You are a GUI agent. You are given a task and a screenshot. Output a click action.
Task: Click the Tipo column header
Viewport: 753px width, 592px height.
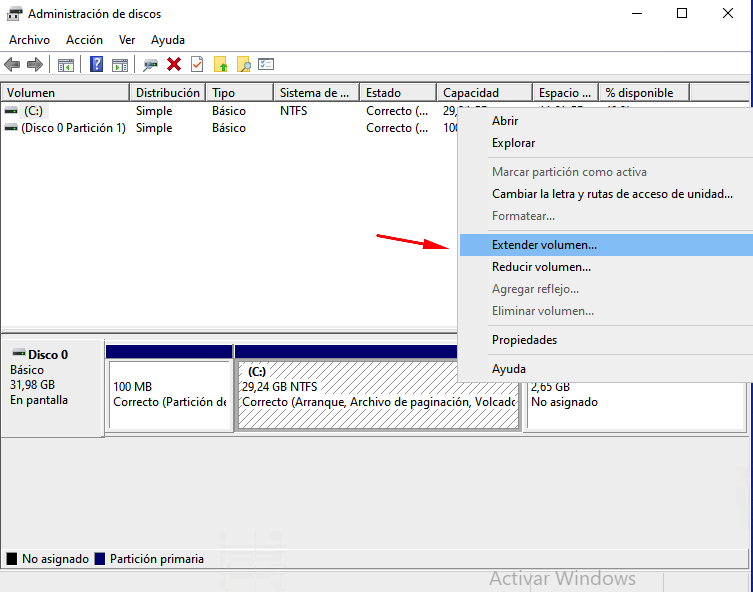(x=240, y=93)
